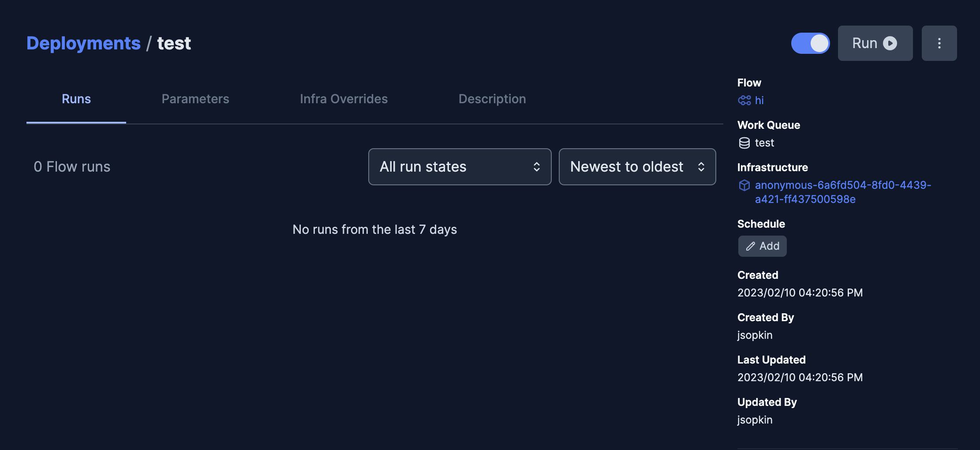This screenshot has height=450, width=980.
Task: Open the All run states filter dropdown
Action: pos(460,167)
